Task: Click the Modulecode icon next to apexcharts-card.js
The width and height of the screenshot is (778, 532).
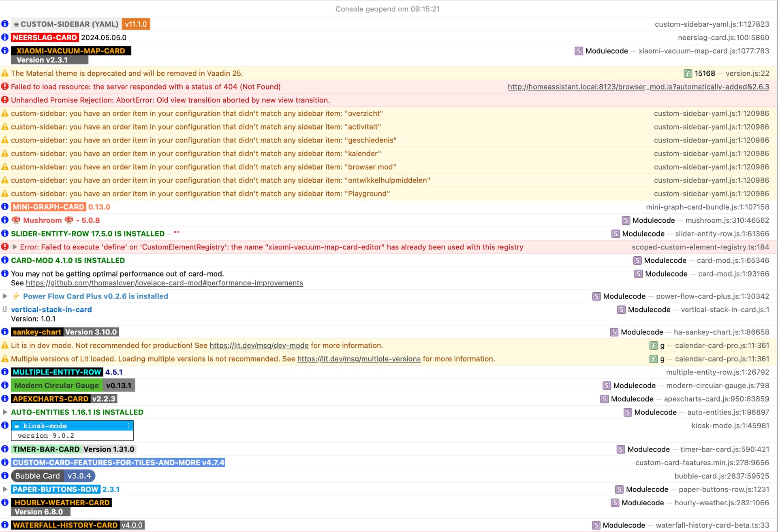Action: [604, 399]
